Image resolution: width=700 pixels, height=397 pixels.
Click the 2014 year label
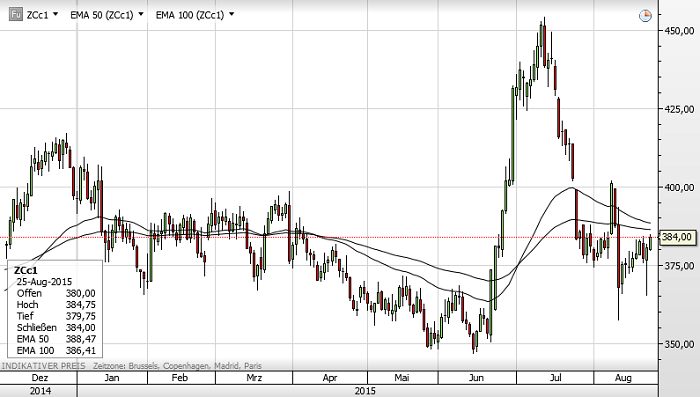(40, 391)
